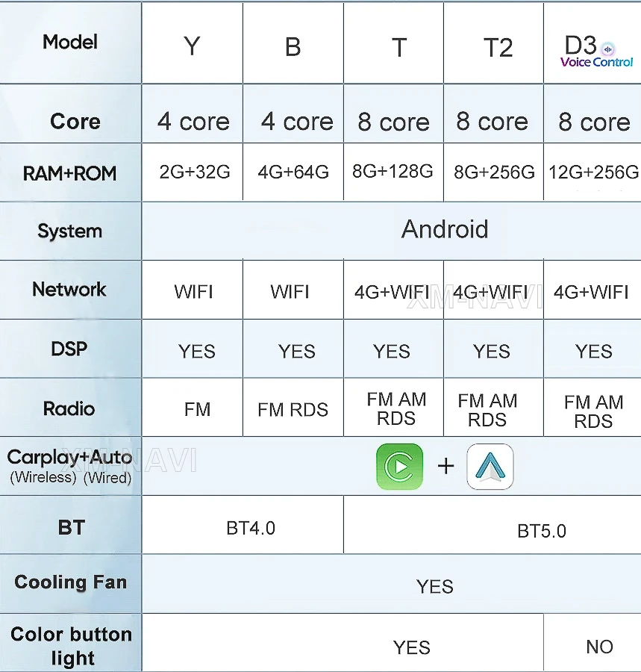
Task: Select the BT4.0 cell
Action: [251, 528]
